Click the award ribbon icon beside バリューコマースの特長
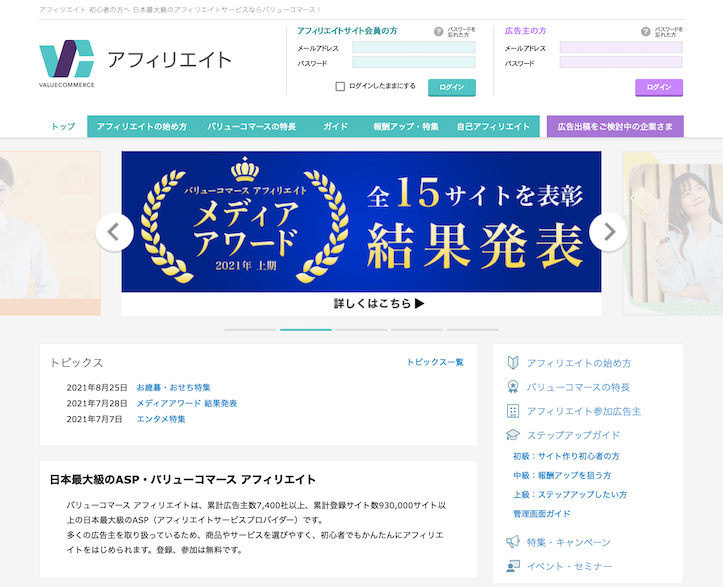Viewport: 723px width, 587px height. (x=513, y=387)
